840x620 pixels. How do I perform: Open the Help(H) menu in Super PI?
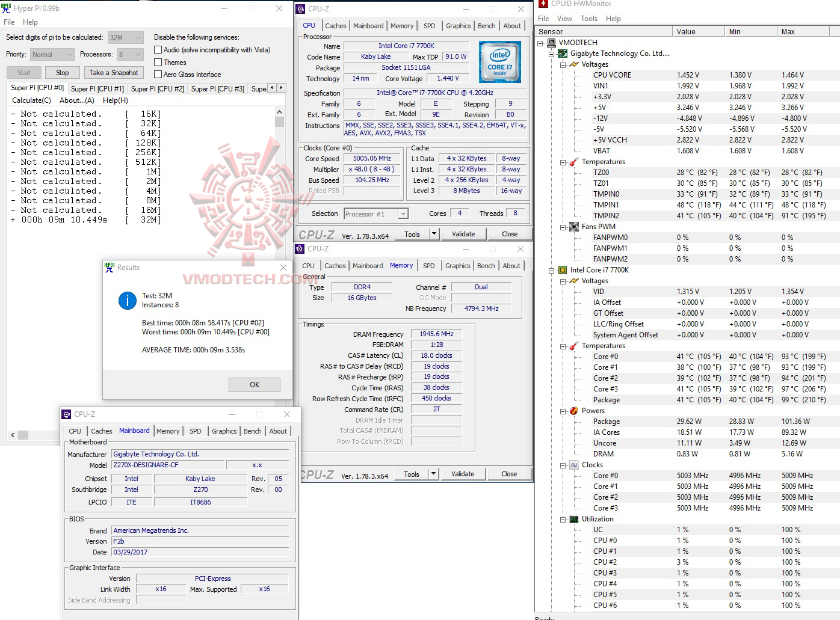coord(116,100)
